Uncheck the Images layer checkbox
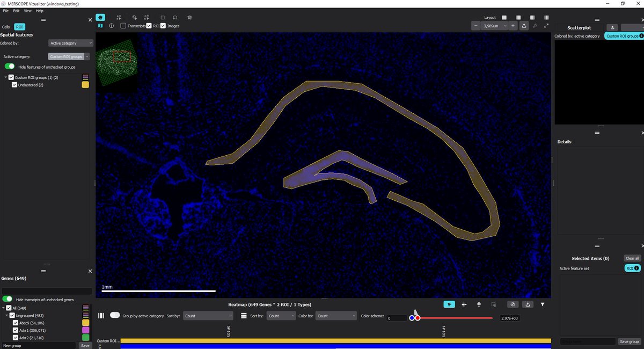Screen dimensions: 644x349 tap(163, 26)
